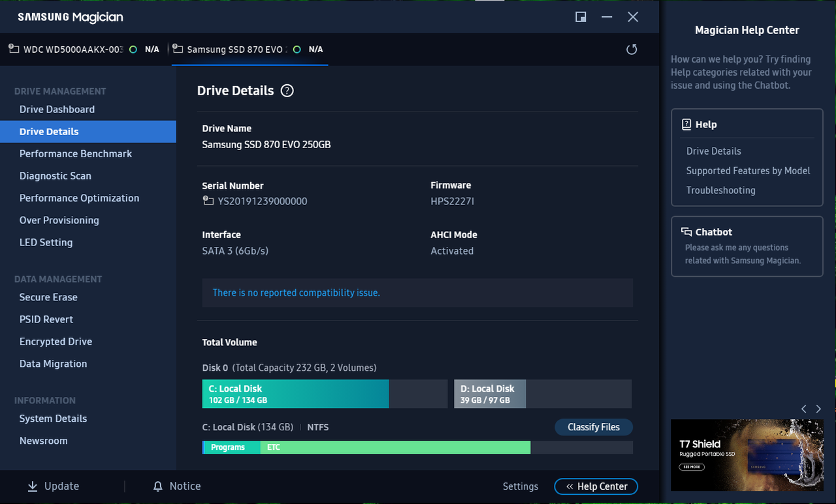Click the NTFS file system label
Viewport: 836px width, 504px height.
pyautogui.click(x=318, y=427)
